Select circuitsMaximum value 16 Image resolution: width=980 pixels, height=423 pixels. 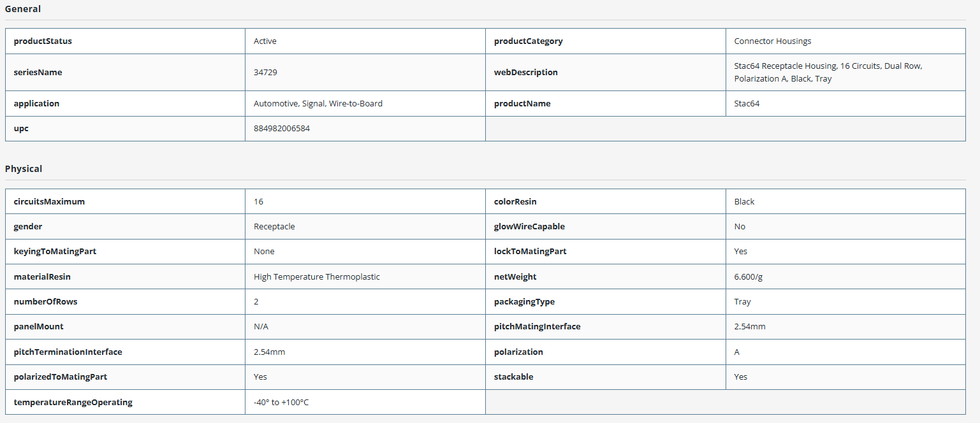258,201
